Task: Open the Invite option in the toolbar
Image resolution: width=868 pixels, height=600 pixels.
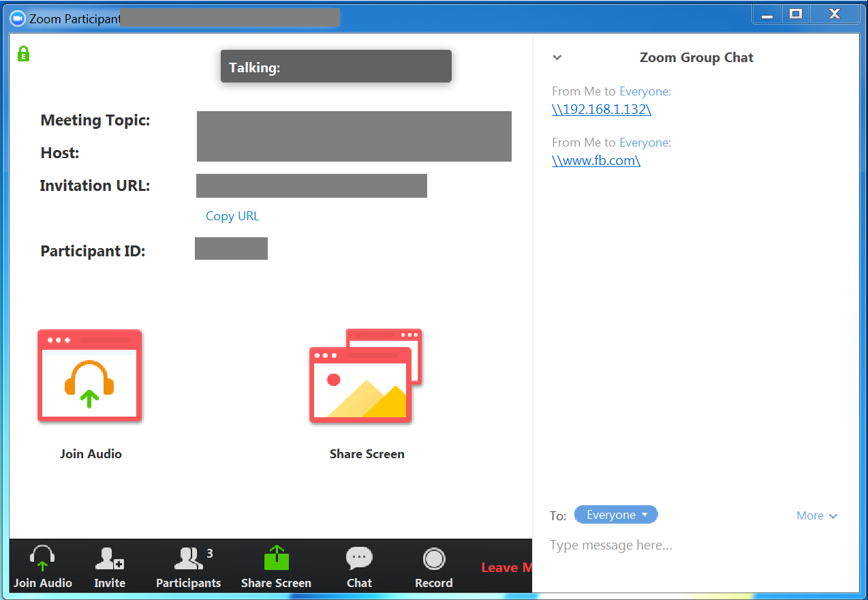Action: [110, 567]
